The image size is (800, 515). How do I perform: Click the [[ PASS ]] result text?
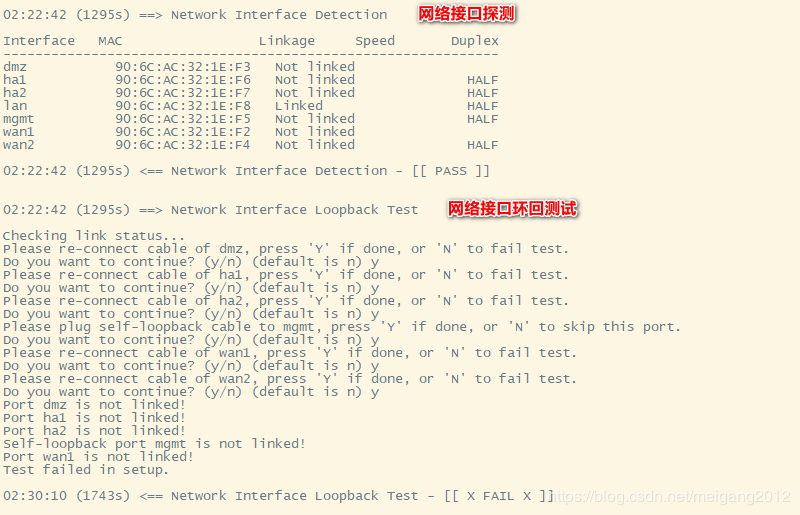[x=451, y=171]
